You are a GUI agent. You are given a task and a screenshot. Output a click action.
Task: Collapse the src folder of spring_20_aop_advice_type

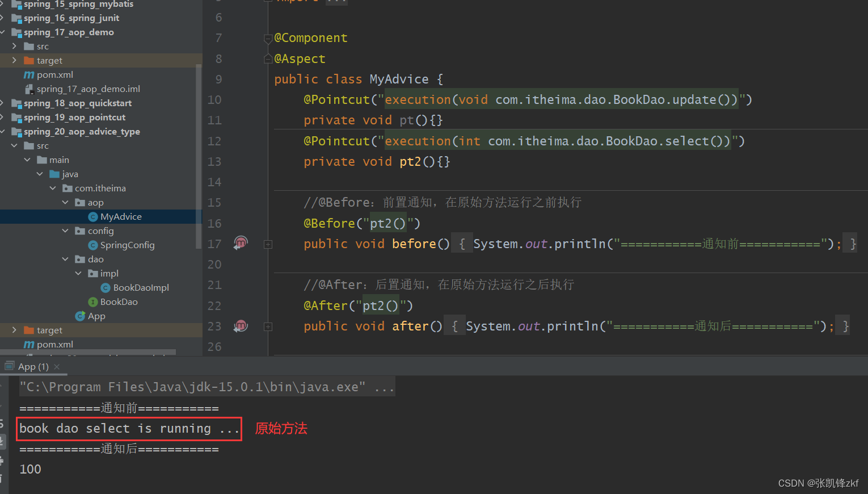pos(14,146)
